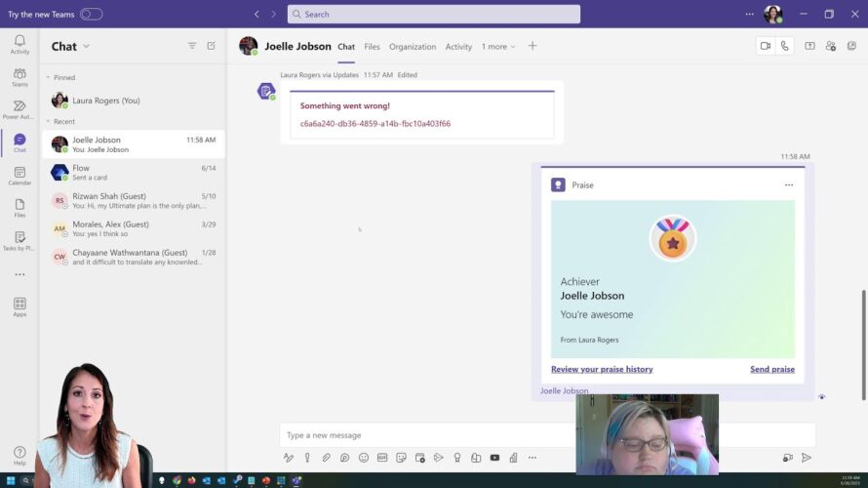Open more options on the Praise card
Image resolution: width=868 pixels, height=488 pixels.
(789, 185)
